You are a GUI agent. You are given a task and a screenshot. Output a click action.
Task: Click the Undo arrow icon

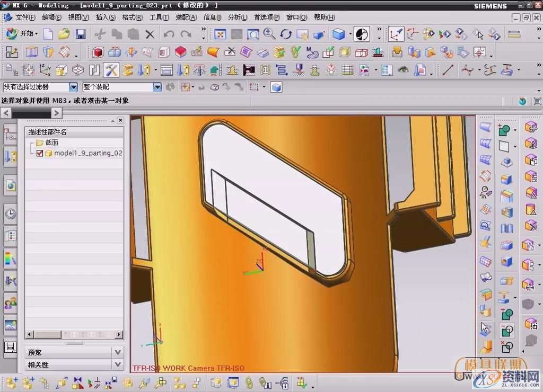pyautogui.click(x=169, y=34)
